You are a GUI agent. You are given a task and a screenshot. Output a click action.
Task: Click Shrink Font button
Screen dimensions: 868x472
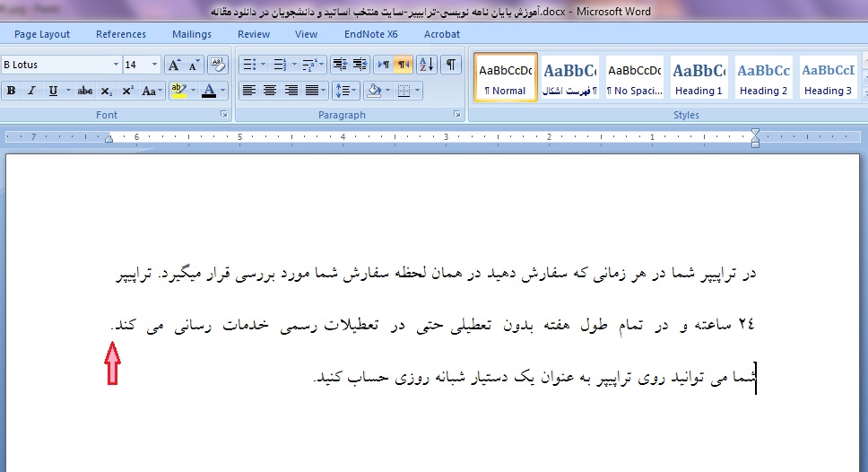[194, 65]
